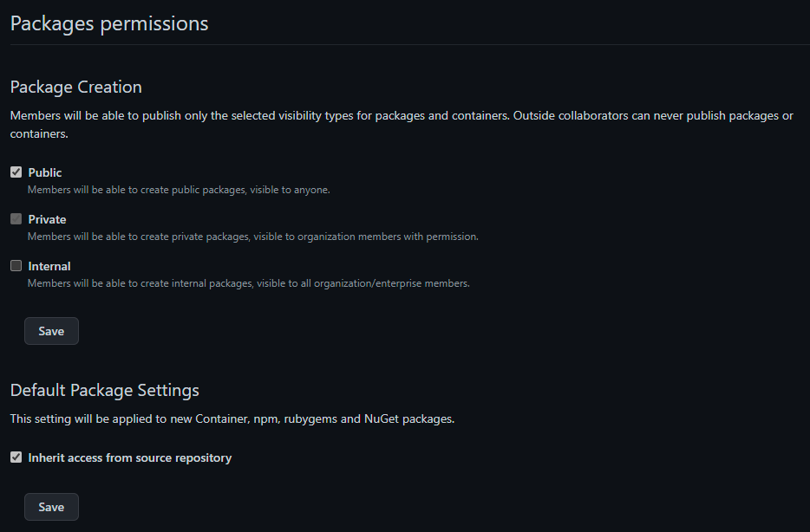Screen dimensions: 810x532
Task: Click the Default Package Settings heading
Action: (x=104, y=390)
